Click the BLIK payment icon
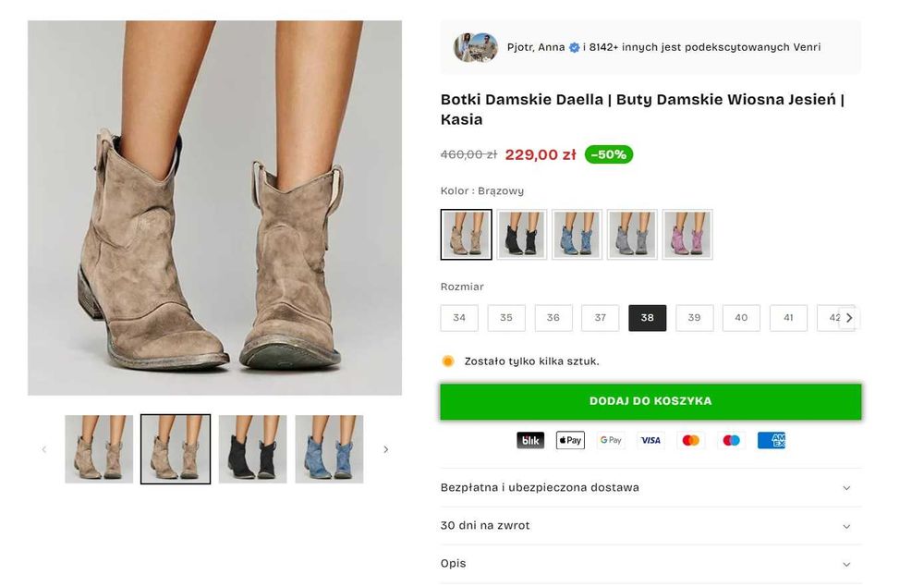924x587 pixels. coord(530,441)
